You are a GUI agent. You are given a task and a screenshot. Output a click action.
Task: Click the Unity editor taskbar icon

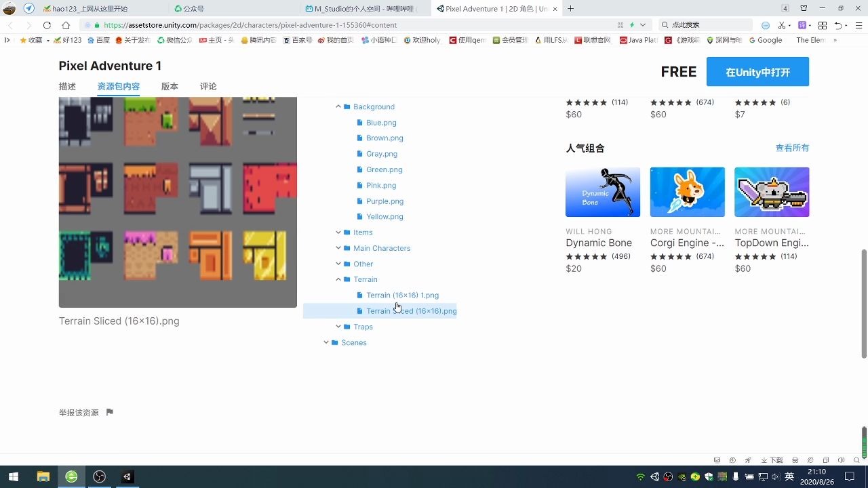127,476
